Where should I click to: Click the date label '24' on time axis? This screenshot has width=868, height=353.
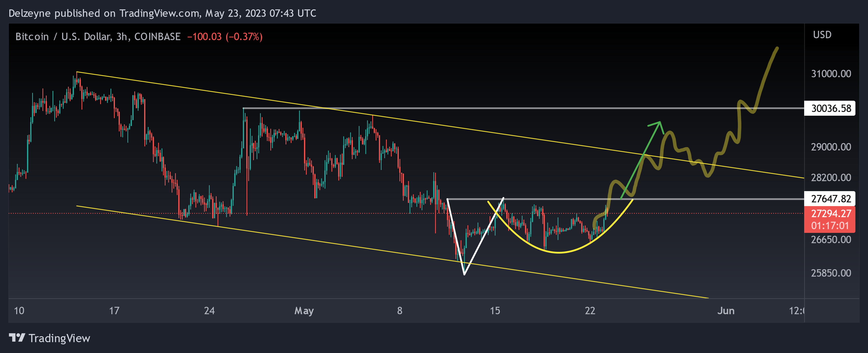[209, 311]
